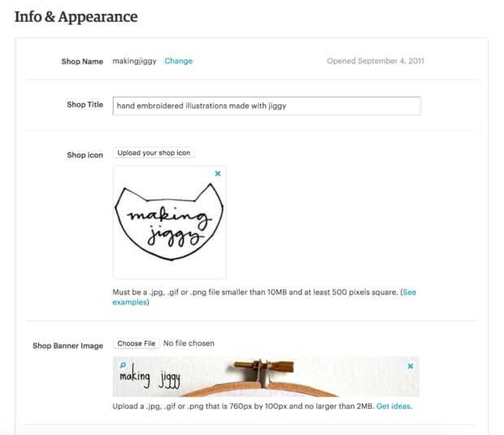Click the magnifier icon on the banner

point(123,365)
